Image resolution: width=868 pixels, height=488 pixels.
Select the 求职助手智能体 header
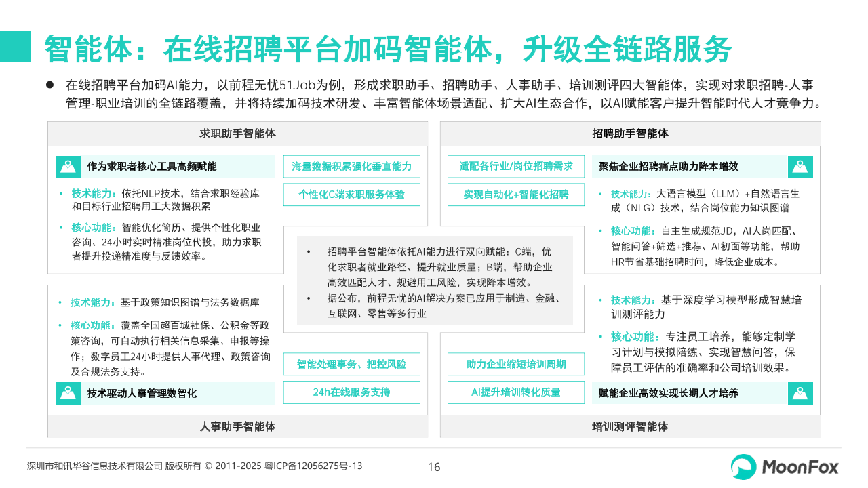[x=237, y=134]
